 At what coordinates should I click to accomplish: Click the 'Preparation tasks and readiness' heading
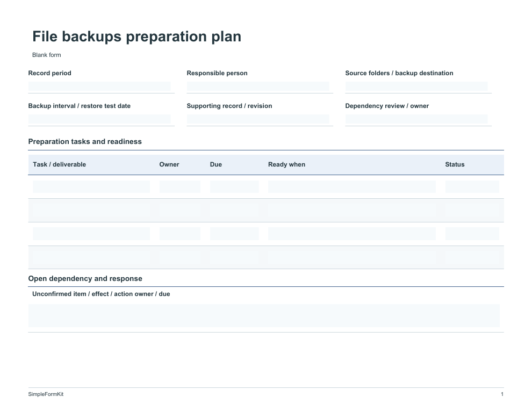point(85,141)
